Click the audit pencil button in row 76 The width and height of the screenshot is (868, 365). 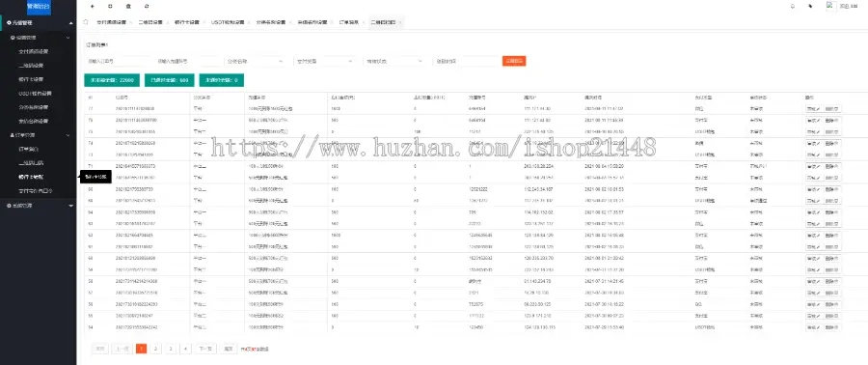point(813,120)
